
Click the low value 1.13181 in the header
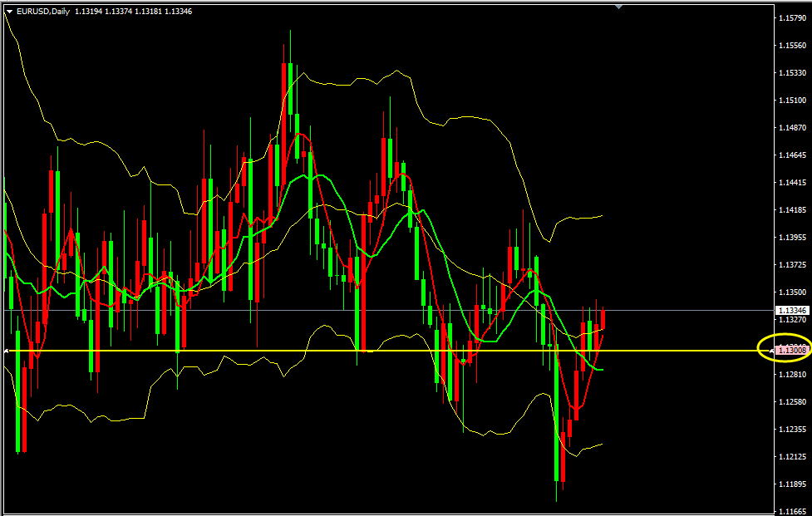tap(148, 12)
